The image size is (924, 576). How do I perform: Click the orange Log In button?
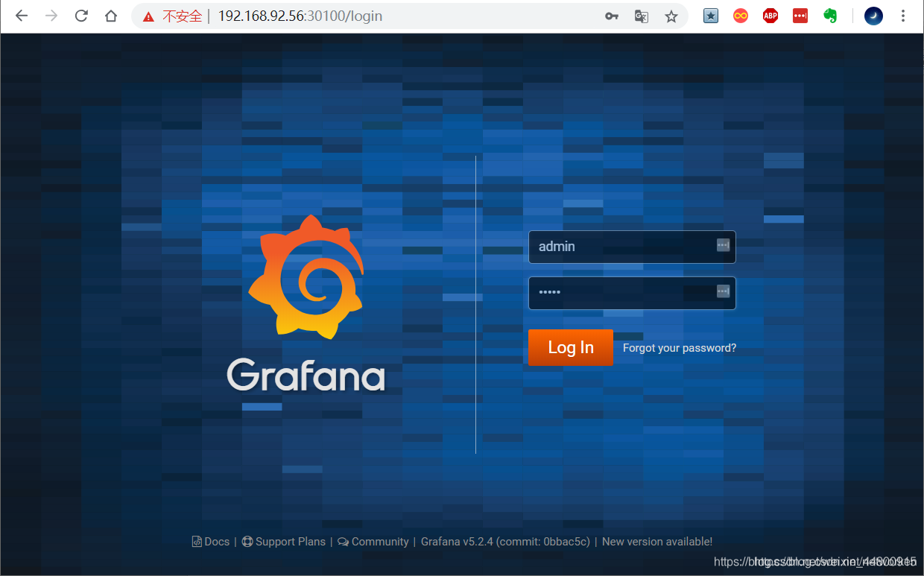[x=571, y=347]
